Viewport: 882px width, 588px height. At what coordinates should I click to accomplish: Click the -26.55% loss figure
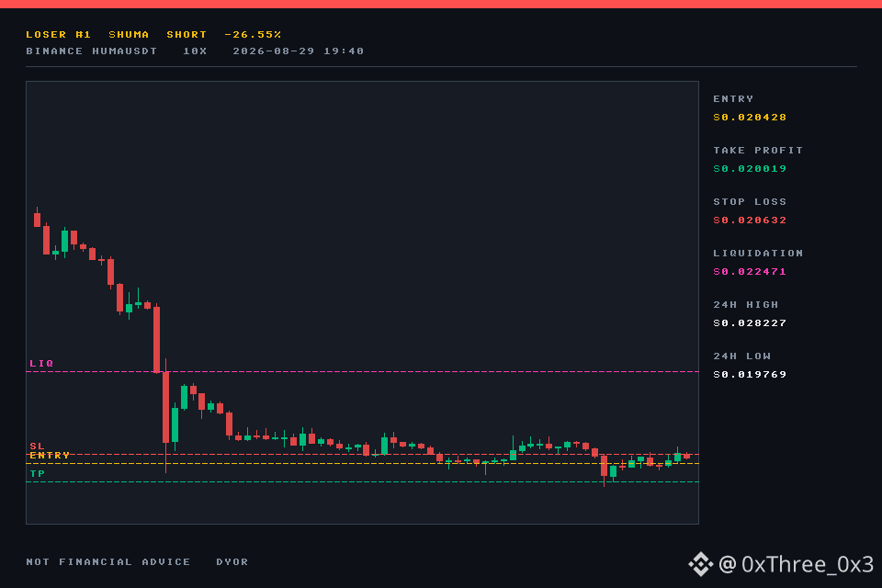point(253,35)
